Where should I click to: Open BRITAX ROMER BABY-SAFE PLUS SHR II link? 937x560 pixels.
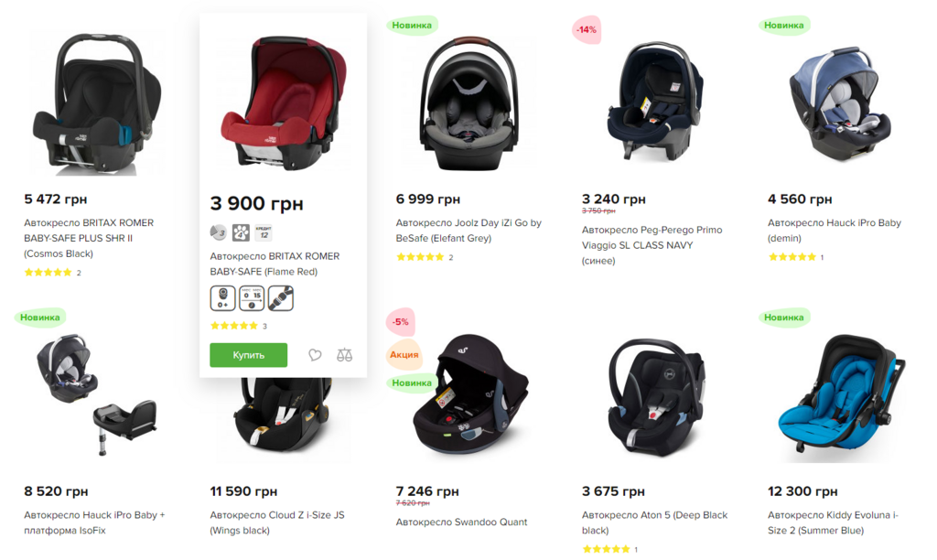pos(89,238)
